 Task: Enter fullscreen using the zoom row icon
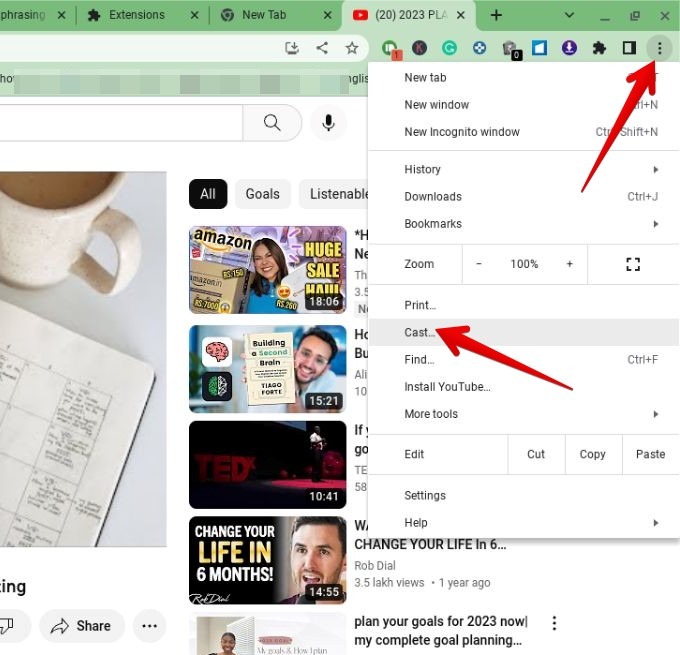[x=632, y=264]
